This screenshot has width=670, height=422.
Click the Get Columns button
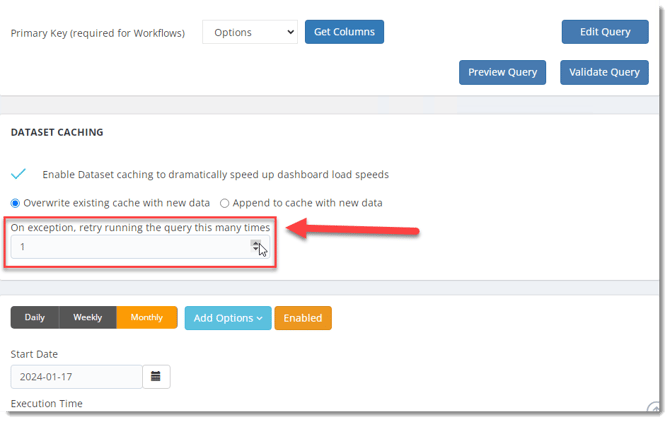(x=344, y=32)
